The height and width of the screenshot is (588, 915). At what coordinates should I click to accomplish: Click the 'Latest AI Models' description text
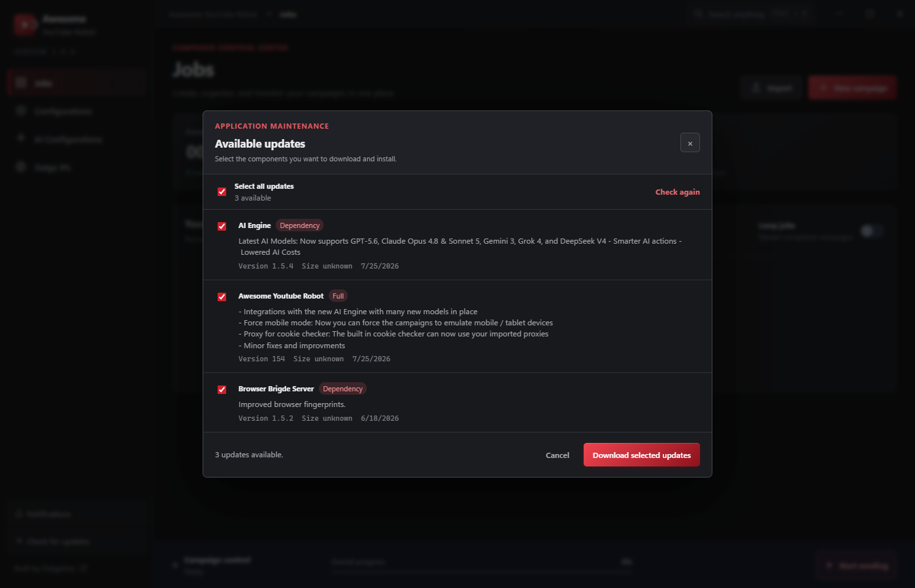[x=460, y=246]
